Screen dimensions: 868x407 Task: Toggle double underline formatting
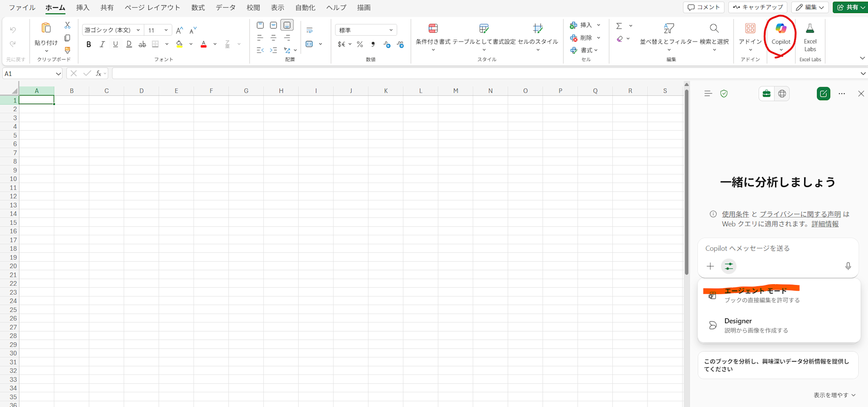click(x=129, y=44)
